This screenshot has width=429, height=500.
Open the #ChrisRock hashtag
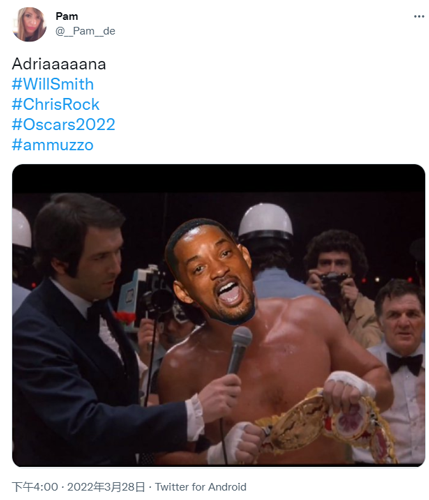tap(56, 104)
